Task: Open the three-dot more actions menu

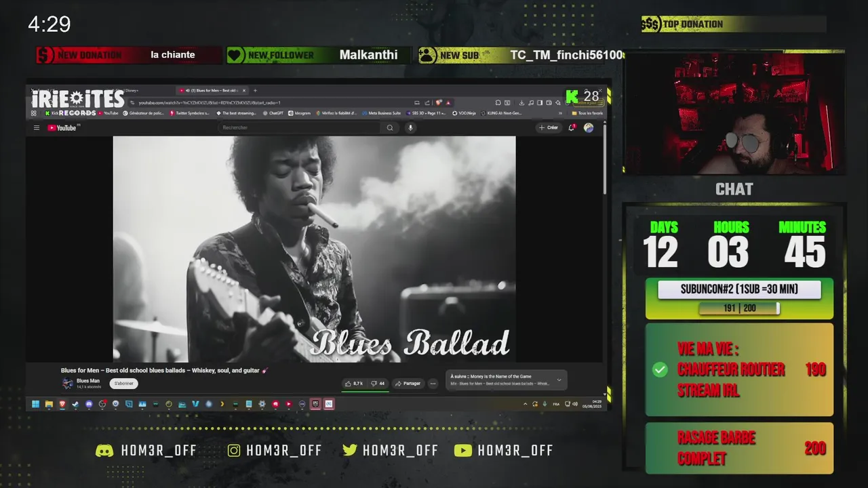Action: pyautogui.click(x=433, y=384)
